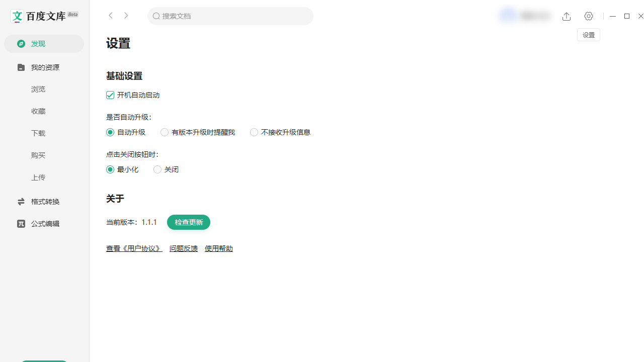The height and width of the screenshot is (362, 644).
Task: Click the user avatar in the title bar
Action: tap(508, 15)
